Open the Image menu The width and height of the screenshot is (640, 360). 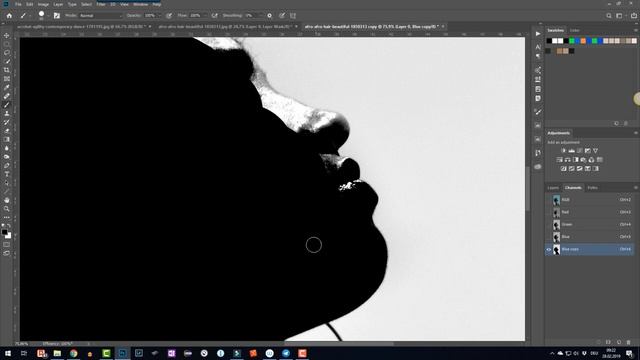[43, 4]
